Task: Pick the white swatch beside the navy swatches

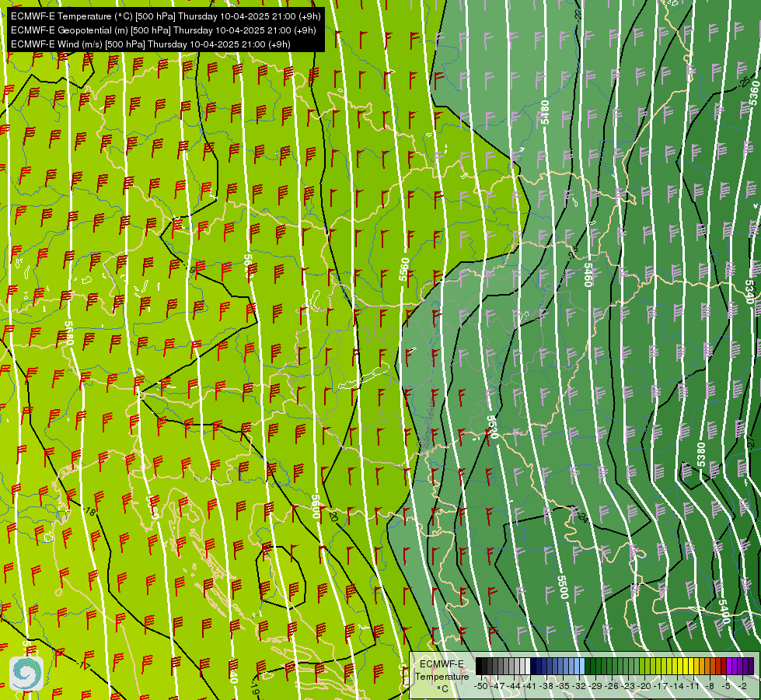Action: [x=528, y=666]
